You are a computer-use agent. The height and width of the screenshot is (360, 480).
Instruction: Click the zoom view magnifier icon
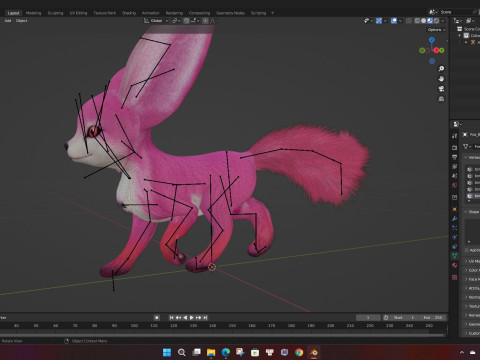[x=441, y=69]
